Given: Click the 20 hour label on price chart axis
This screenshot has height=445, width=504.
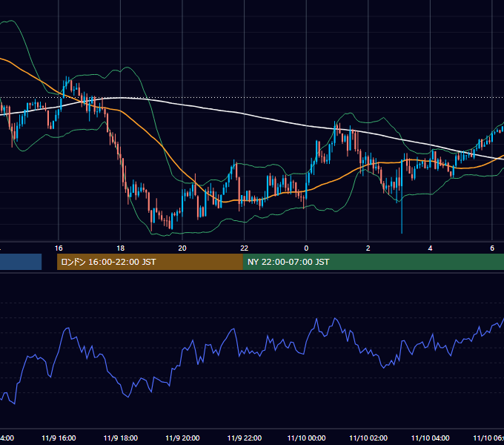Looking at the screenshot, I should coord(182,248).
